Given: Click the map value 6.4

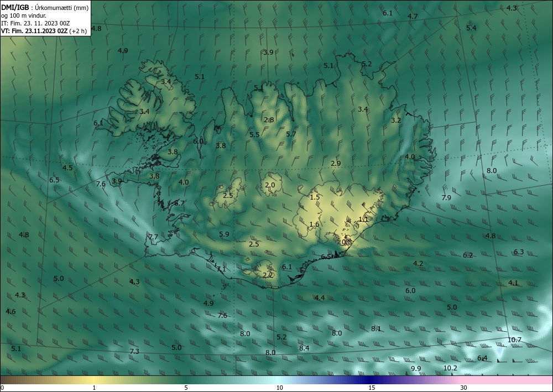Looking at the screenshot, I should tap(482, 358).
